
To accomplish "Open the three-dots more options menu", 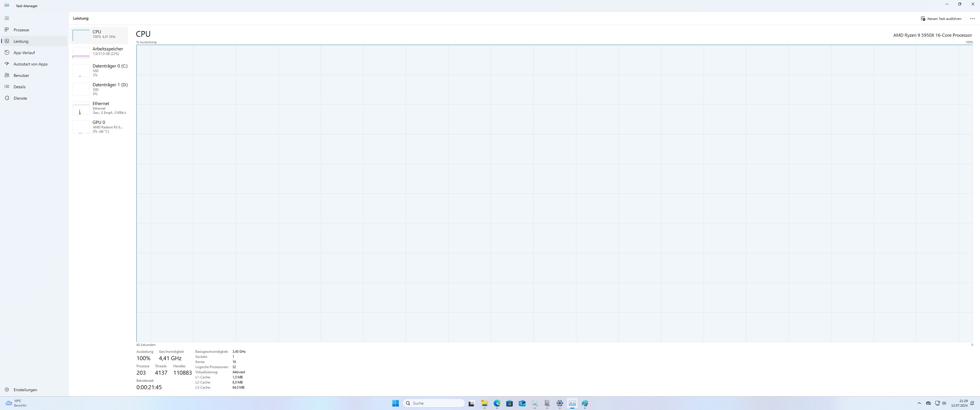I will pyautogui.click(x=972, y=19).
